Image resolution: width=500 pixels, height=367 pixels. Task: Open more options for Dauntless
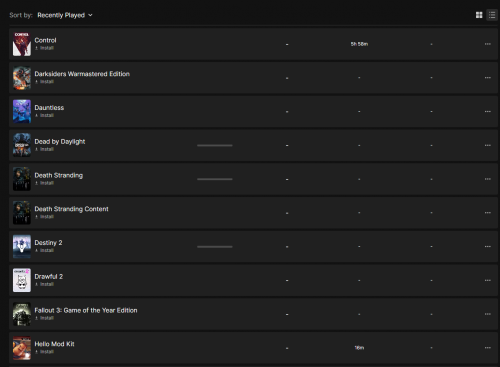point(488,111)
